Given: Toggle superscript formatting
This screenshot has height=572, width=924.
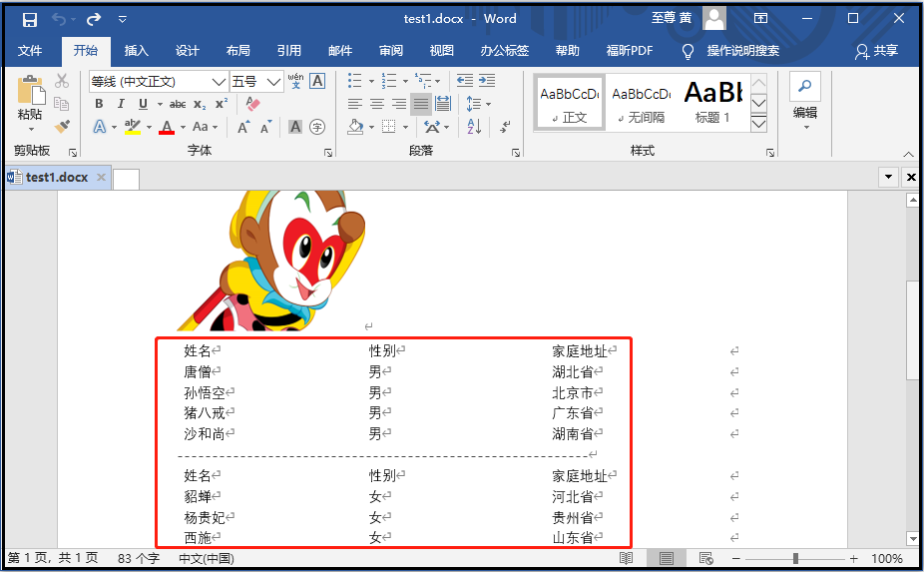Looking at the screenshot, I should coord(222,104).
